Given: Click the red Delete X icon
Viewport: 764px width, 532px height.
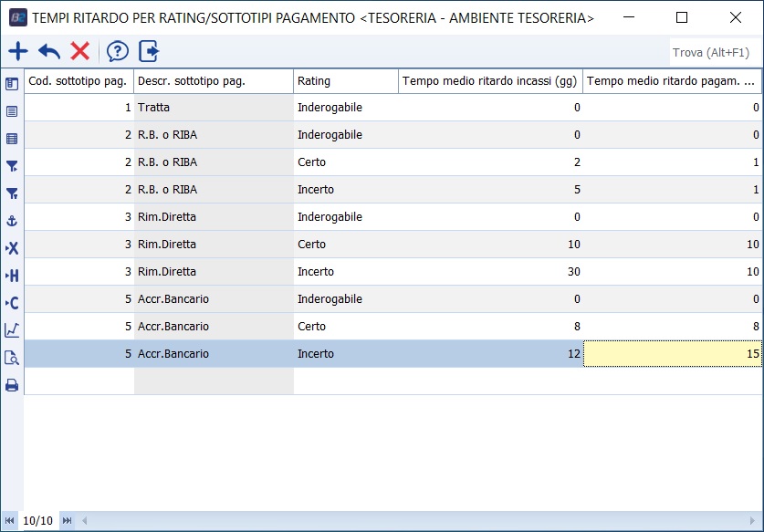Looking at the screenshot, I should click(80, 51).
